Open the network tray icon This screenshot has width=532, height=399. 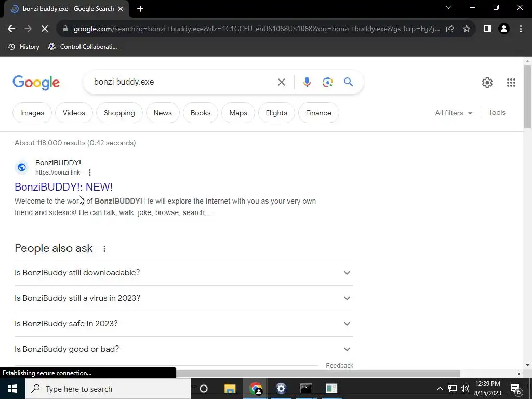click(x=453, y=389)
